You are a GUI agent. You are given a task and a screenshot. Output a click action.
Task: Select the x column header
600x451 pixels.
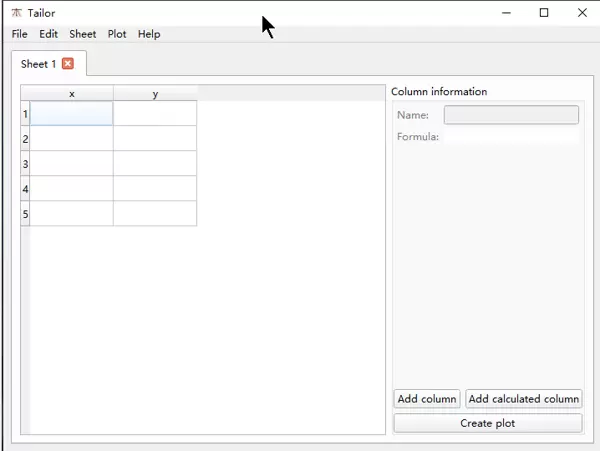tap(72, 94)
